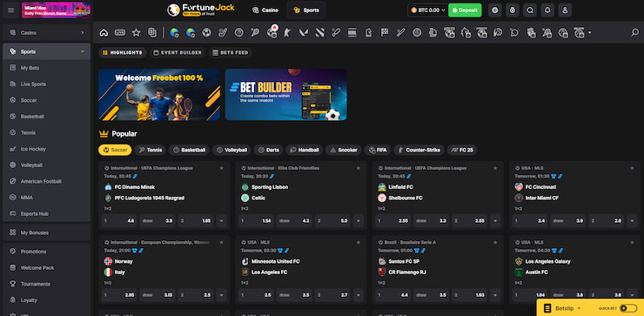Expand the Casino section in the sidebar
This screenshot has width=644, height=316.
pyautogui.click(x=82, y=32)
